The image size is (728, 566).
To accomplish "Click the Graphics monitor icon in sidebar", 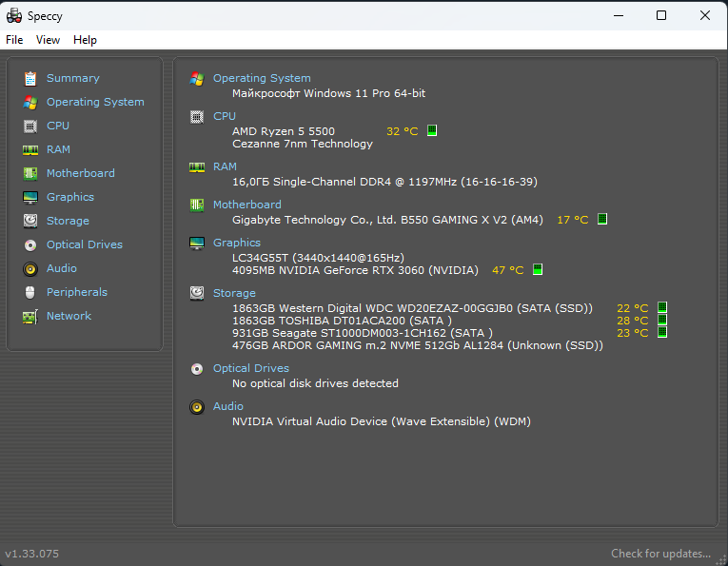I will pyautogui.click(x=30, y=197).
